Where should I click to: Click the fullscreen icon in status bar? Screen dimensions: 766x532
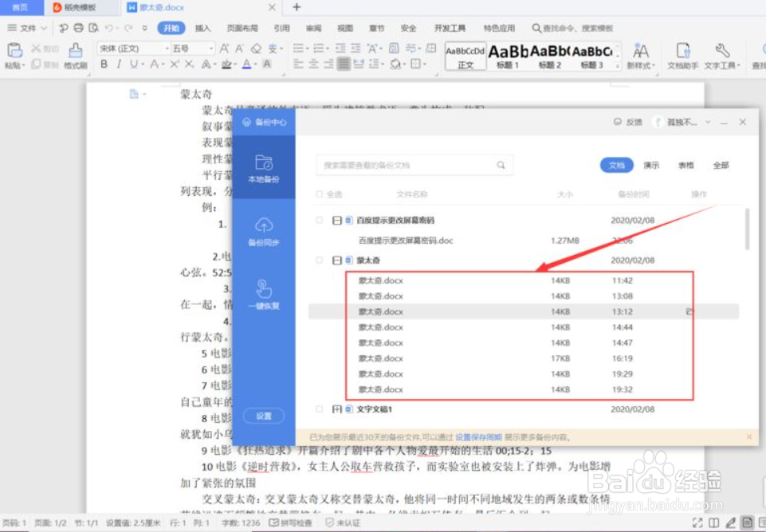697,522
